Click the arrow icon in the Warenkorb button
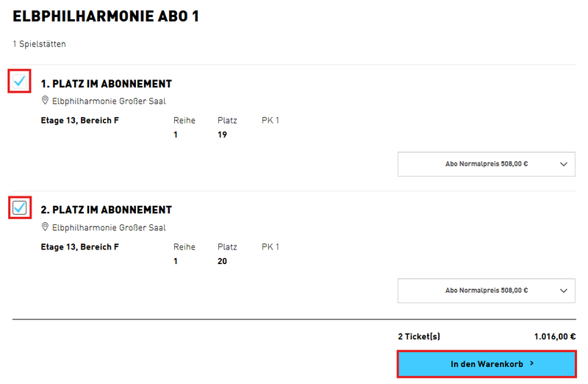588x384 pixels. [x=531, y=363]
